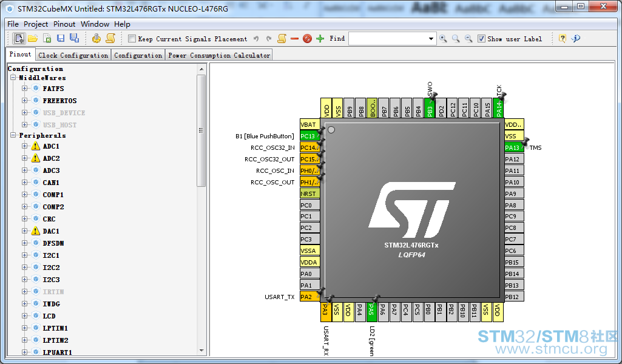Click the STM32CubeMX title bar app icon
This screenshot has height=364, width=622.
click(10, 8)
